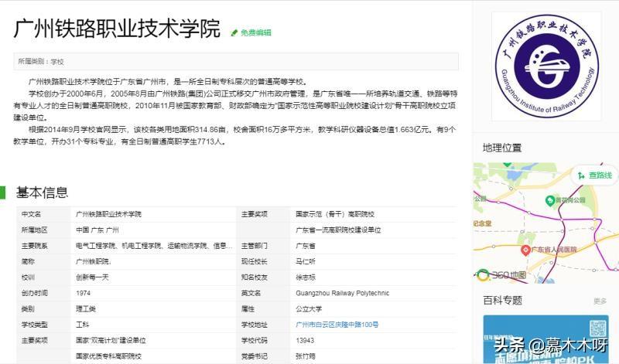Click the 地理位置 heading
619x364 pixels.
502,148
